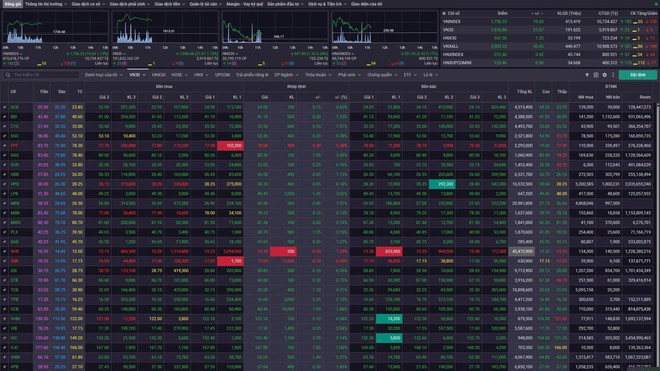The width and height of the screenshot is (660, 371).
Task: Click the VNXALL row in index table
Action: click(x=548, y=46)
